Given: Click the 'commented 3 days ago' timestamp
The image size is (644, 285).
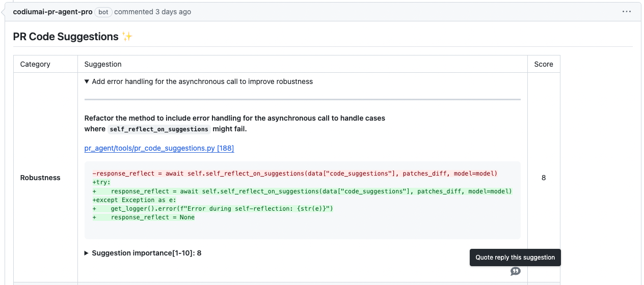Looking at the screenshot, I should tap(153, 12).
